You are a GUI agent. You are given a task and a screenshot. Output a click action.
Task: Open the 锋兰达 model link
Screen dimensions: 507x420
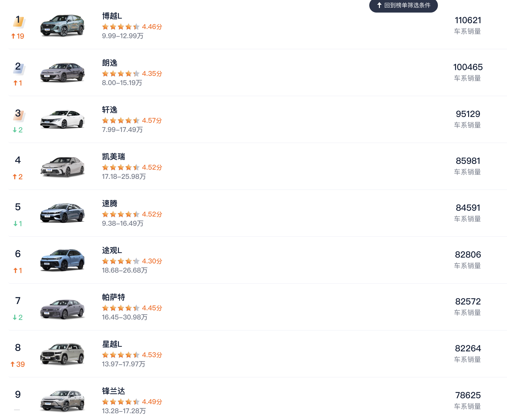(x=113, y=391)
